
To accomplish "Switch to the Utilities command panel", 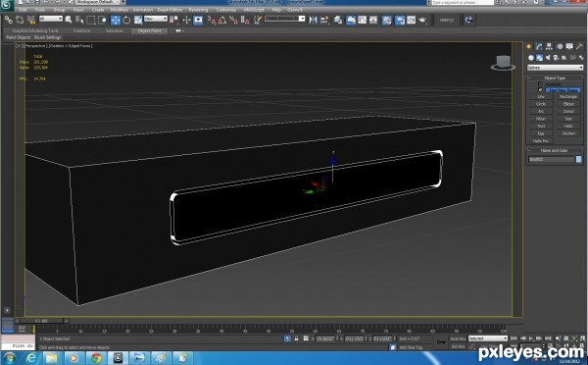I will [580, 46].
